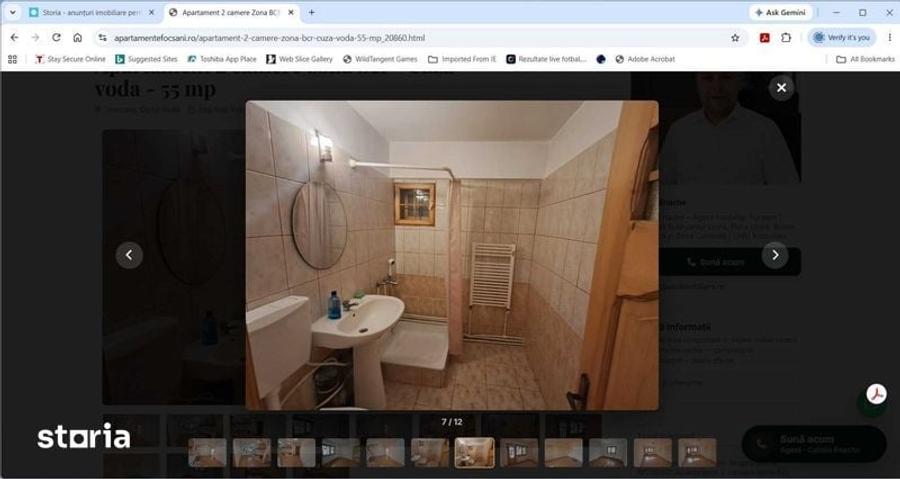Open the tab search dropdown
This screenshot has height=479, width=900.
[12, 12]
